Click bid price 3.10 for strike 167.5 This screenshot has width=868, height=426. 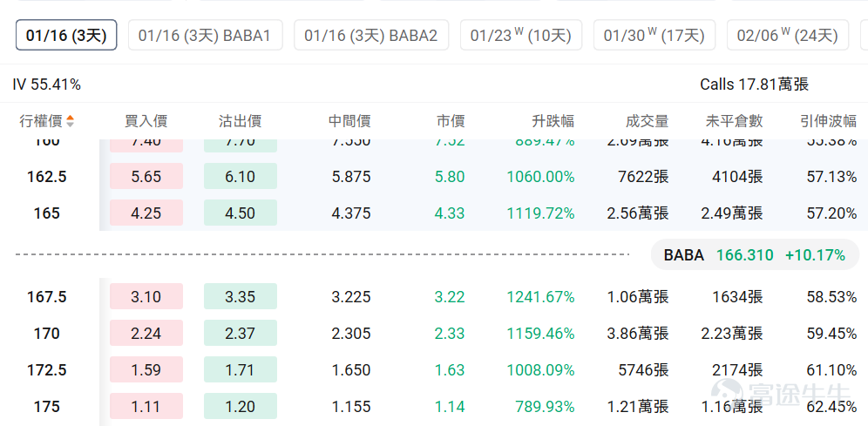point(146,296)
